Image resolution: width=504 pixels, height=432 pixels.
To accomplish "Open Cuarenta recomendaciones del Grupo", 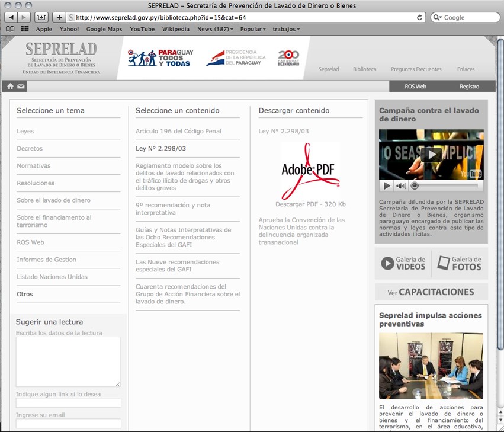I will [188, 294].
